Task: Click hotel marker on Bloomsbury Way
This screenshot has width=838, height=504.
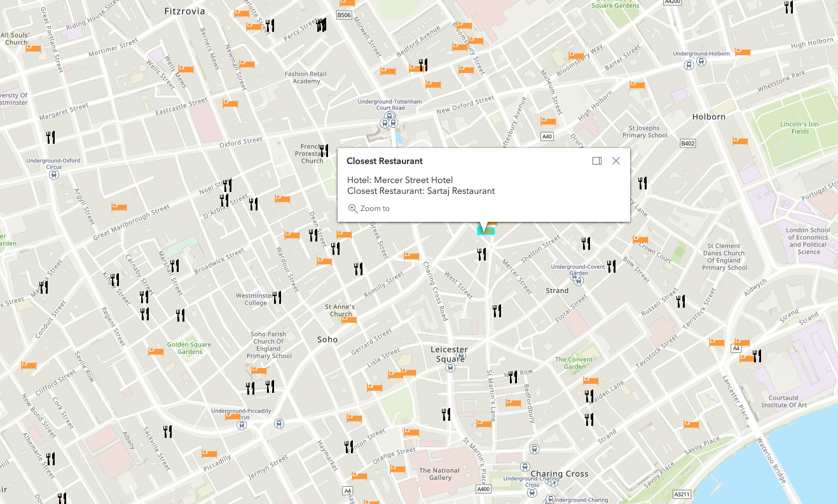Action: pyautogui.click(x=576, y=56)
